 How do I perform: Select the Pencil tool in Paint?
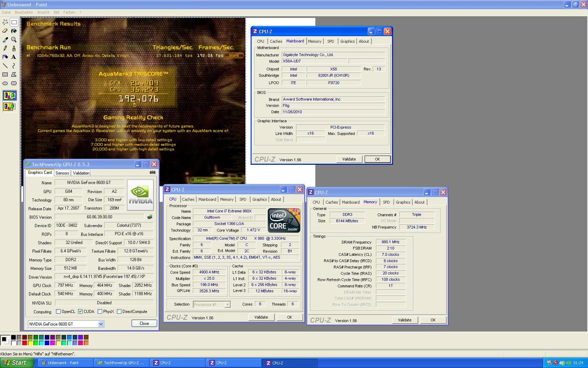(x=5, y=48)
